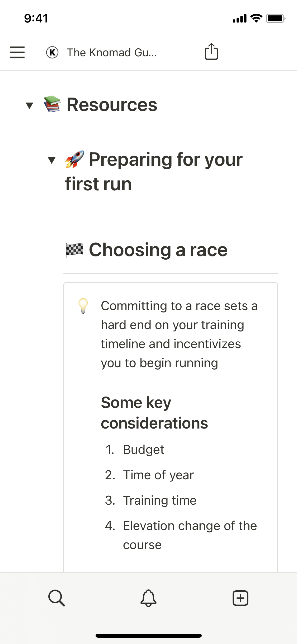Tap the Some key considerations heading
297x644 pixels.
pyautogui.click(x=154, y=413)
